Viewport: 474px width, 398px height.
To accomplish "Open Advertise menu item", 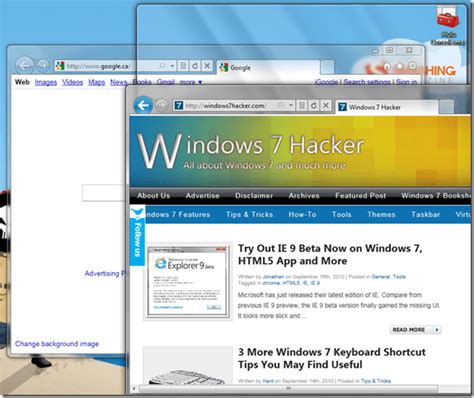I will click(203, 196).
